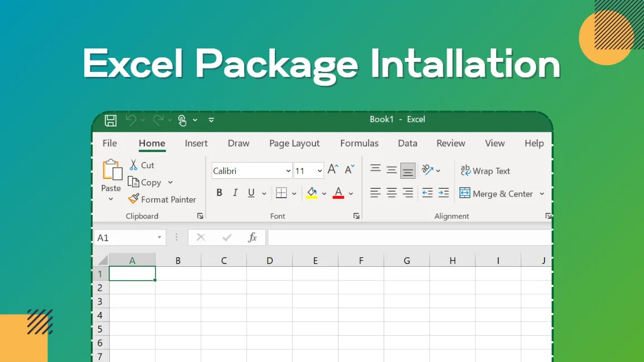Screen dimensions: 644x362
Task: Click the Borders icon
Action: tap(282, 193)
